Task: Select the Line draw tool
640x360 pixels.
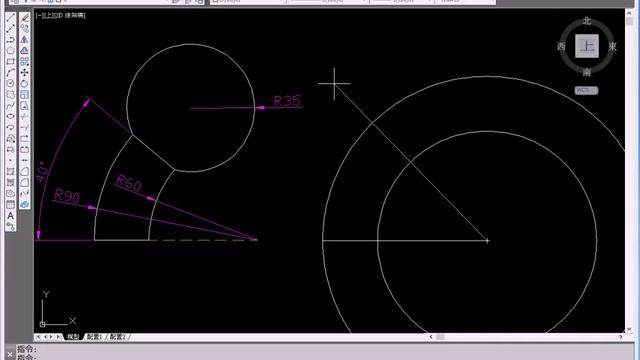Action: point(11,18)
